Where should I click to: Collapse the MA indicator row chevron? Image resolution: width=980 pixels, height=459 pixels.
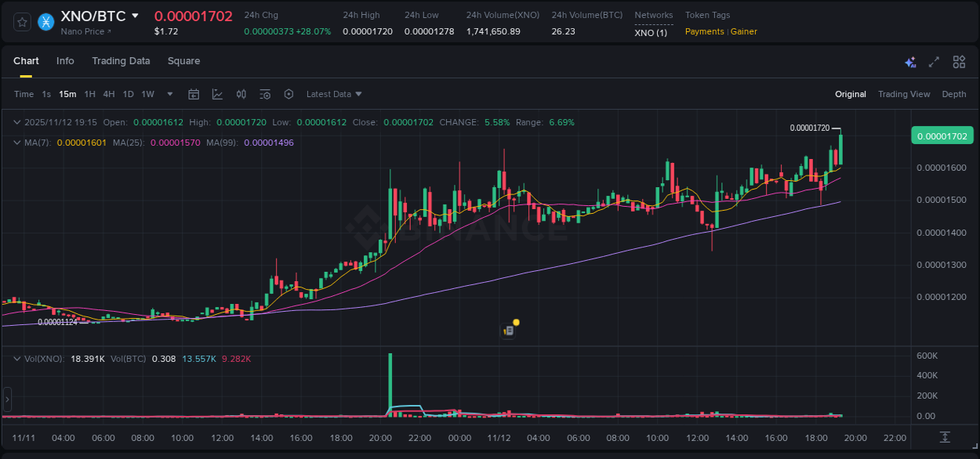click(x=16, y=143)
